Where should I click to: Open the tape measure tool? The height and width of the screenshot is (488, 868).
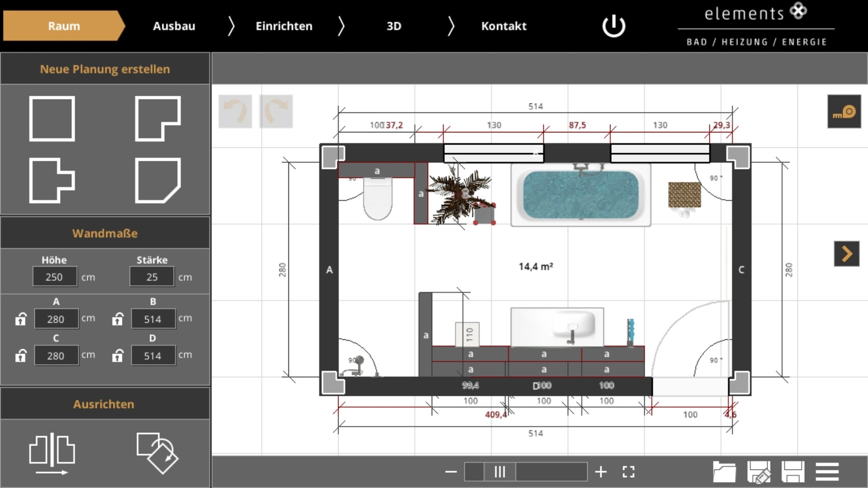click(844, 111)
